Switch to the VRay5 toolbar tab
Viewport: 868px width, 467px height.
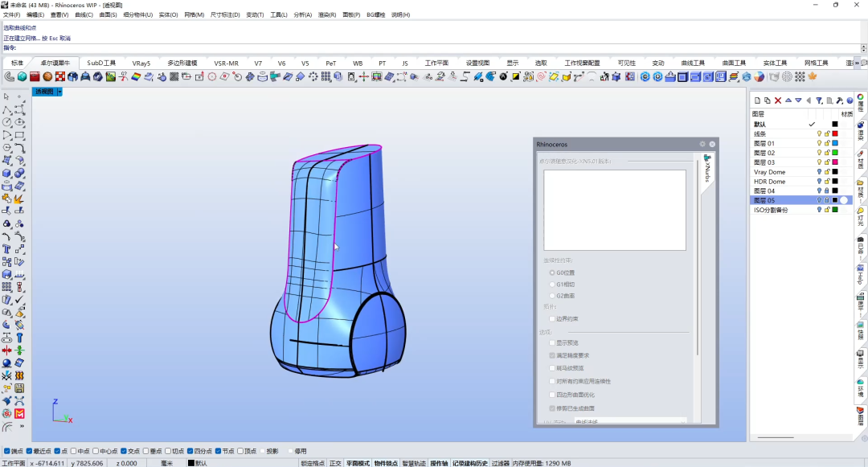(141, 63)
